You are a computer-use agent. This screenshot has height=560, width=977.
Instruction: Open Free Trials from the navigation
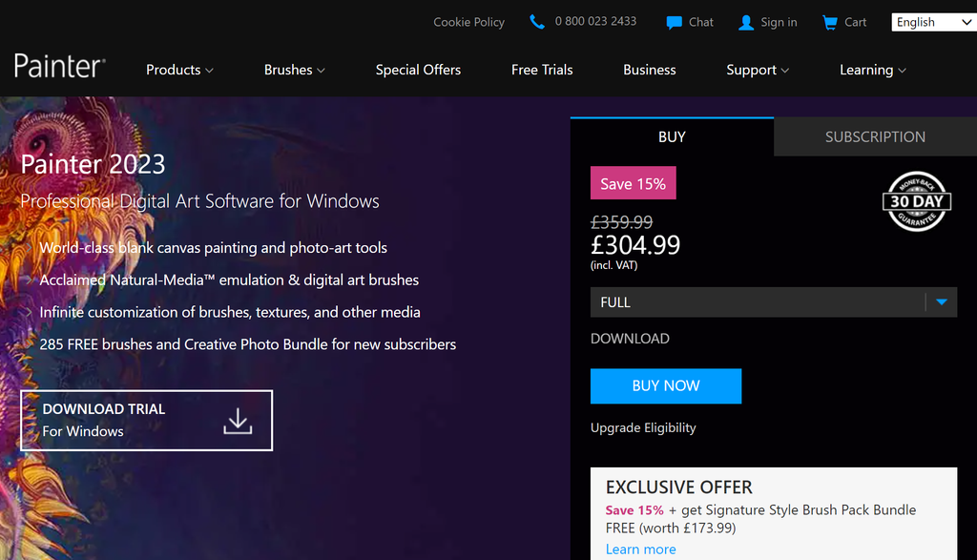pos(542,69)
